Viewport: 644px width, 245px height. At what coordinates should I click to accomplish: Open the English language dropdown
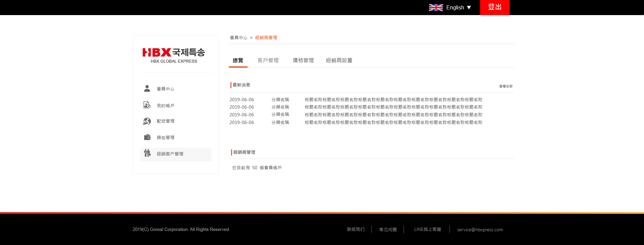459,7
